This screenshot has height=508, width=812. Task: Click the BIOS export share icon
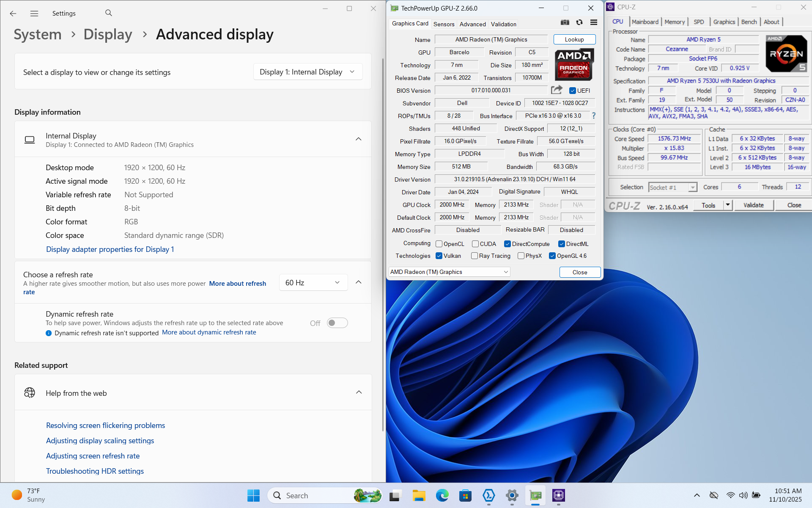[557, 90]
